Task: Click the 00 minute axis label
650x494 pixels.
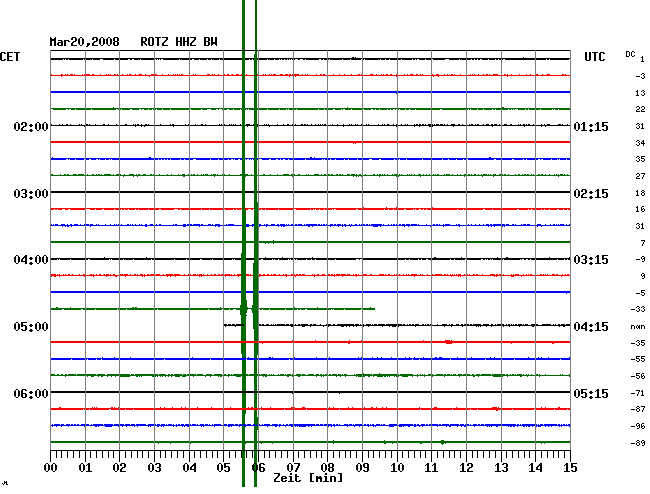Action: (x=51, y=468)
